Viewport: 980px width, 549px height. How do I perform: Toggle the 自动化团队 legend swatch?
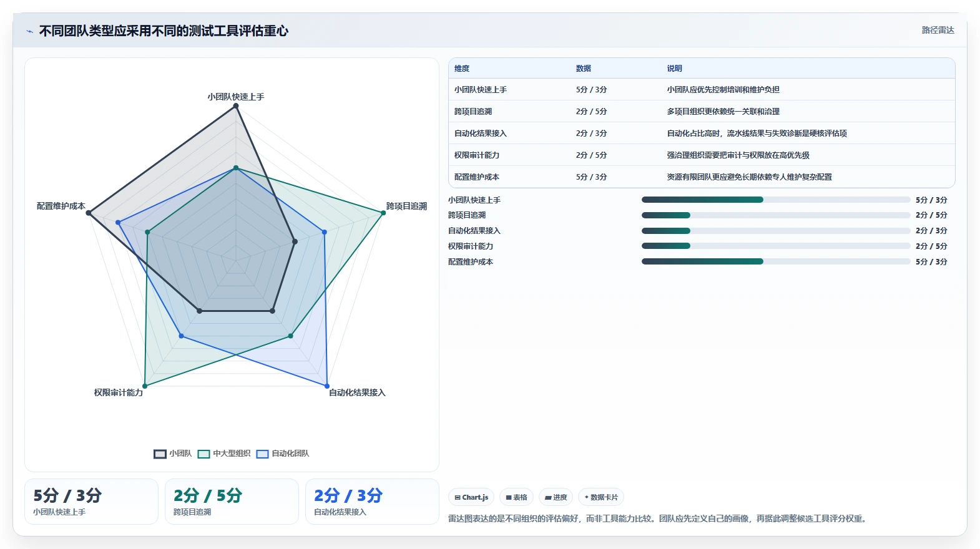(x=262, y=454)
